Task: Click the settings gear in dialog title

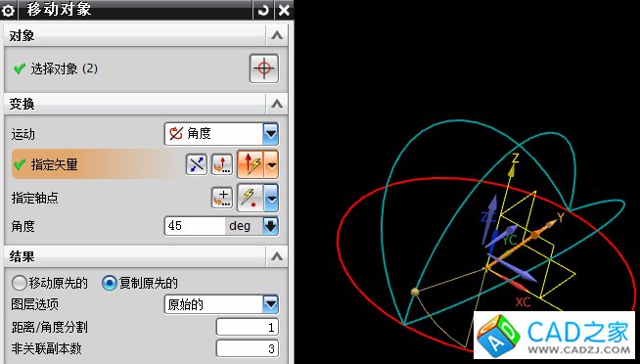Action: [x=8, y=10]
